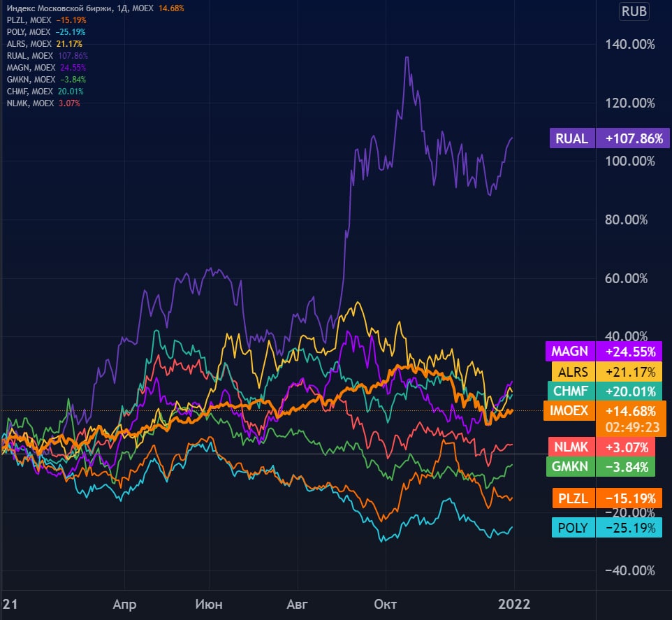Screen dimensions: 672x620
Task: Click the GMKN price scale label
Action: pyautogui.click(x=571, y=466)
